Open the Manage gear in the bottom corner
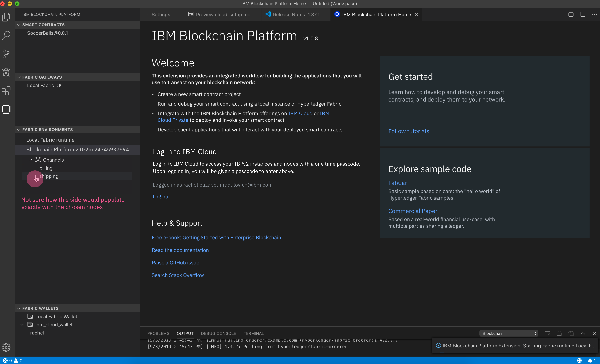The width and height of the screenshot is (600, 364). tap(6, 347)
